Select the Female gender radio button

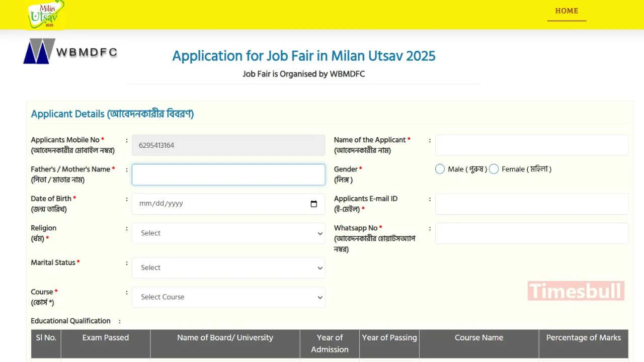coord(494,169)
